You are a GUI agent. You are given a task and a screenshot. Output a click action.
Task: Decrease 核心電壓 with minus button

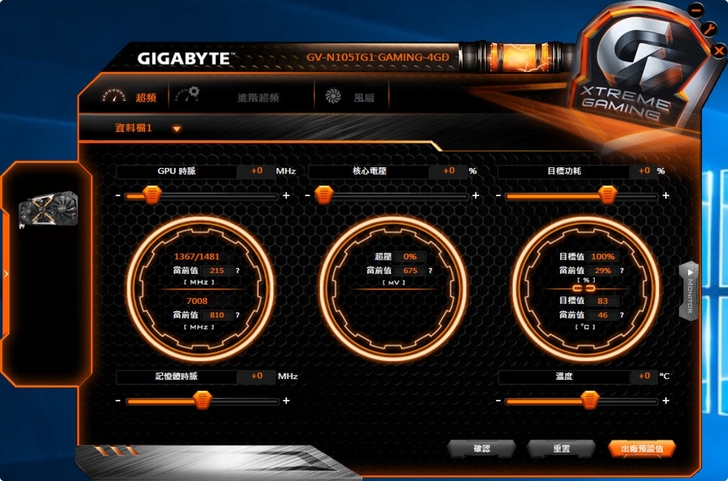(x=307, y=196)
